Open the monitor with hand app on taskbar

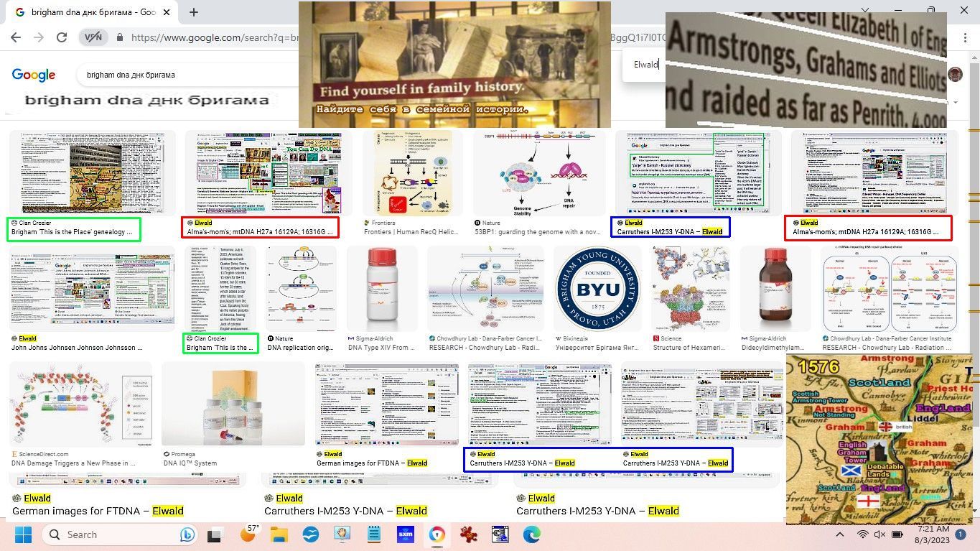coord(342,534)
